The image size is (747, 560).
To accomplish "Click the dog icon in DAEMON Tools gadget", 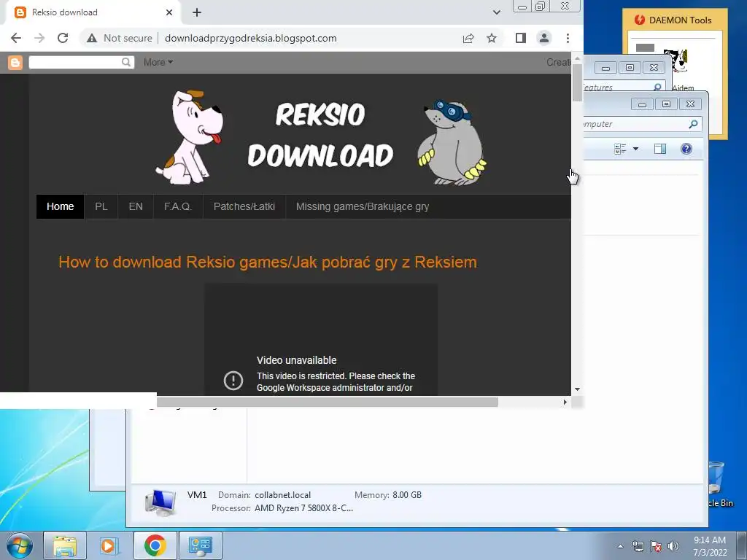I will coord(676,61).
